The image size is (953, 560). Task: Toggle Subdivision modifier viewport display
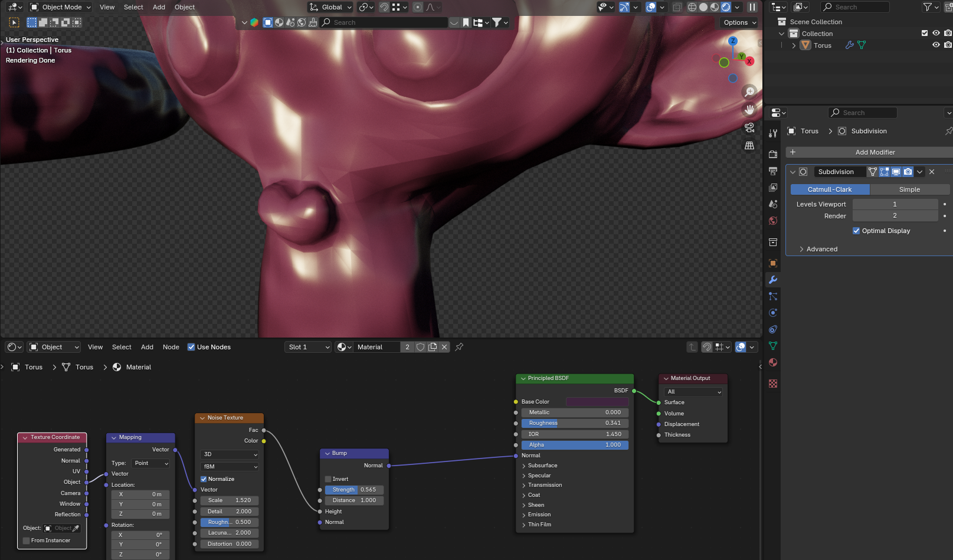click(x=896, y=172)
